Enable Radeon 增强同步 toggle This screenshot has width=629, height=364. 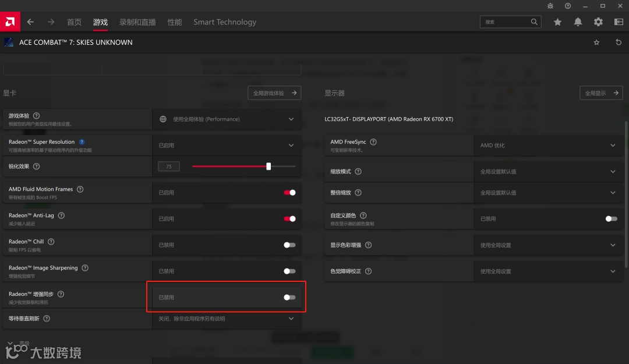289,298
